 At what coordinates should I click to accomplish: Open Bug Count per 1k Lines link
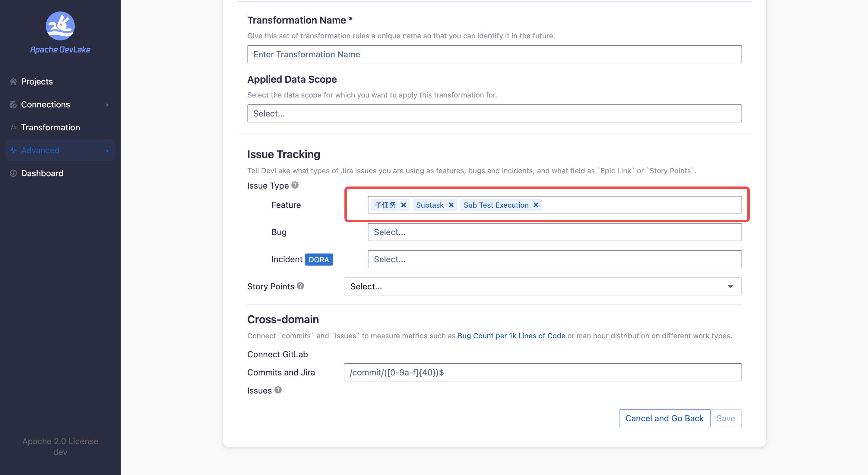[x=511, y=336]
